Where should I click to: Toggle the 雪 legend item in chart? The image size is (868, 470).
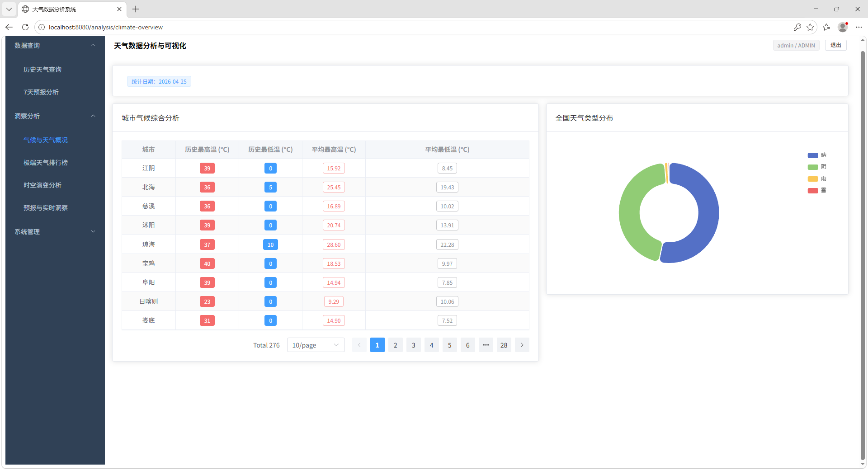click(x=816, y=190)
